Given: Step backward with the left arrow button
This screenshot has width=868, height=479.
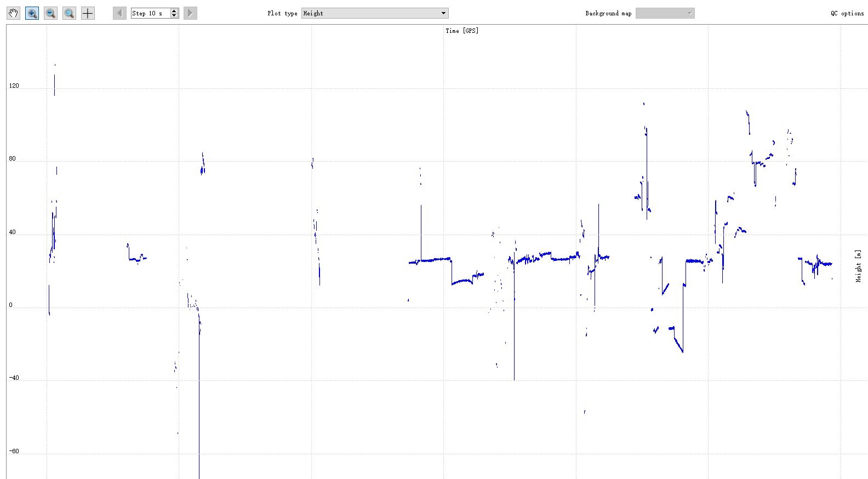Looking at the screenshot, I should tap(119, 13).
